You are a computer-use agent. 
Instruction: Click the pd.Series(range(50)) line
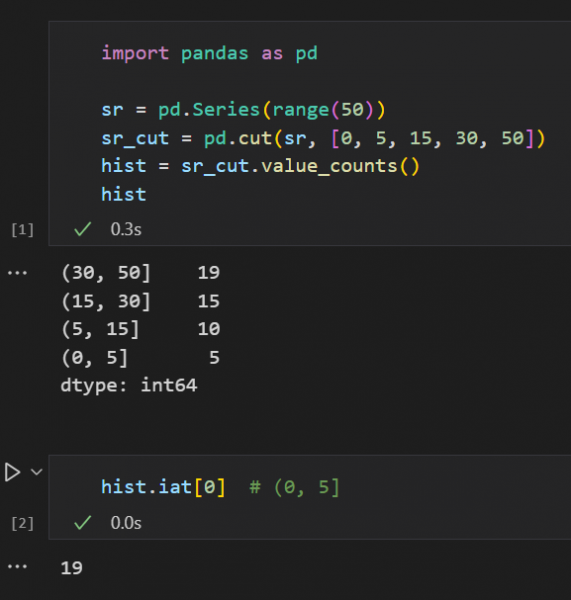(x=243, y=110)
